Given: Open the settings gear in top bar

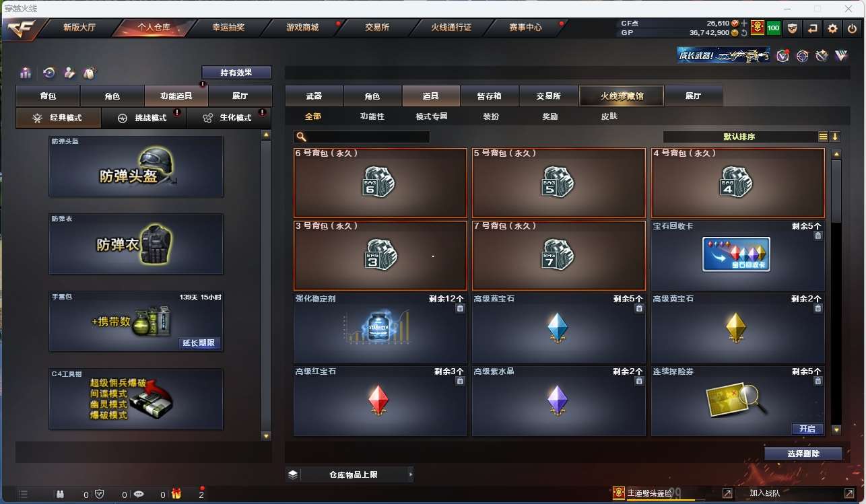Looking at the screenshot, I should pos(833,28).
